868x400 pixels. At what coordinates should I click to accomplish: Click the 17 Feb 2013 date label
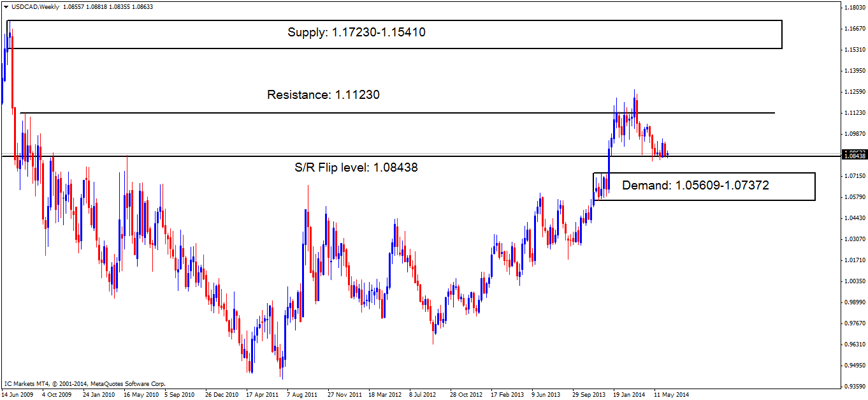[x=507, y=395]
